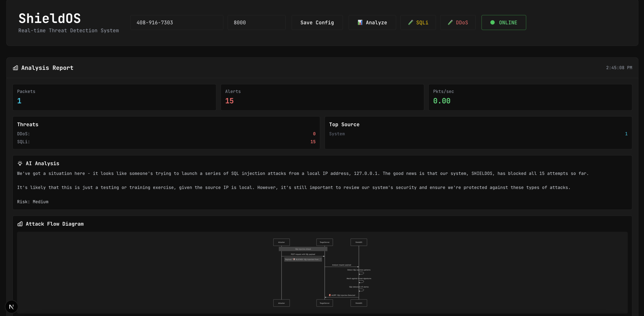Click the AI Analysis lightbulb icon
The height and width of the screenshot is (316, 644).
20,163
